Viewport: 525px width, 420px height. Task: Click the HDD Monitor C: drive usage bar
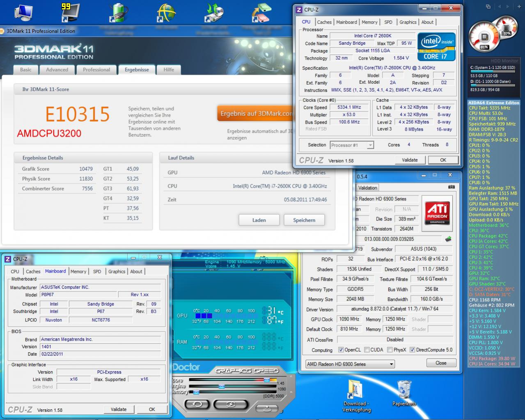coord(493,72)
